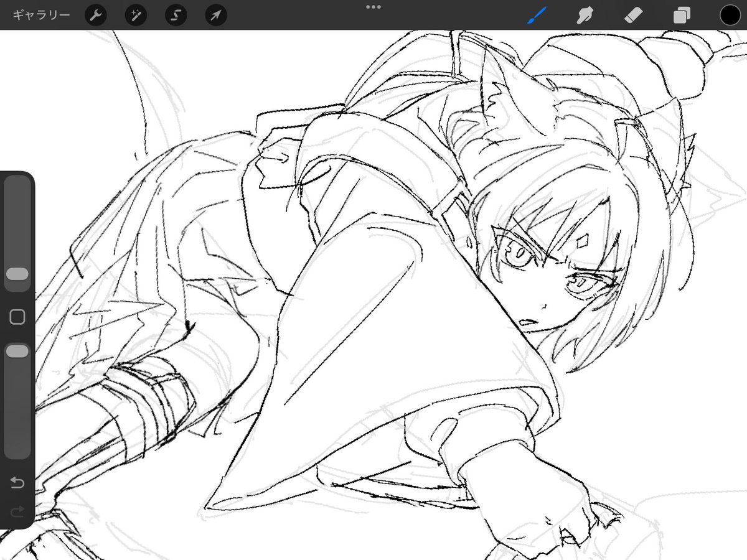Redo using the sidebar redo arrow

(17, 511)
